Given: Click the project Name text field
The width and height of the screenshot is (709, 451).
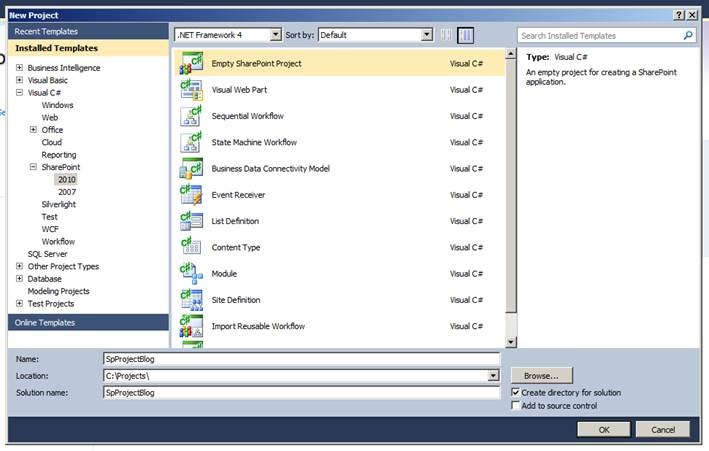Looking at the screenshot, I should [300, 358].
